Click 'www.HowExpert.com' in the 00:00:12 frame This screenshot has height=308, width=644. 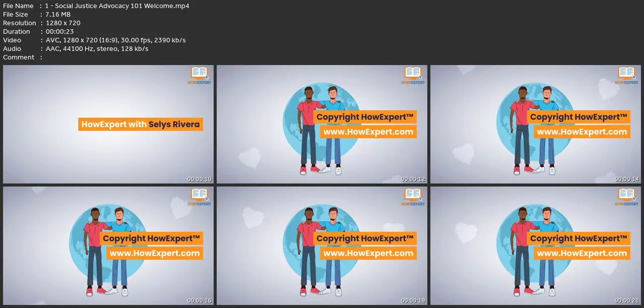pos(368,132)
